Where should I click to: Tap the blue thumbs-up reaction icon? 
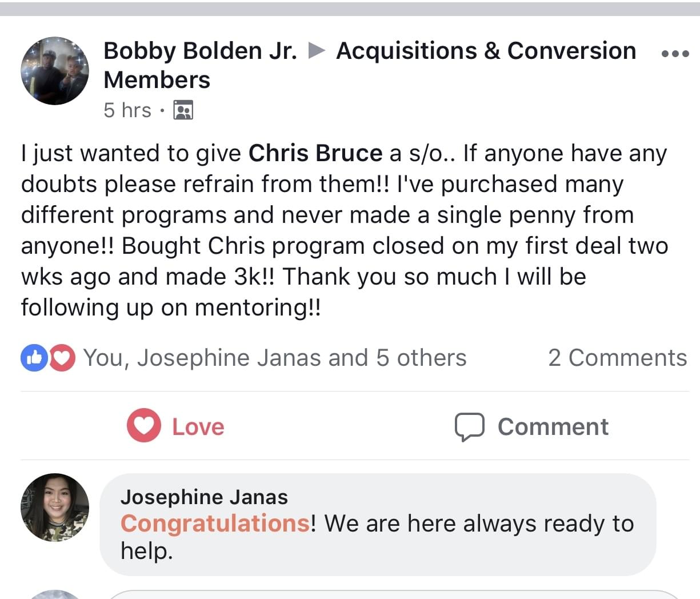pyautogui.click(x=34, y=358)
